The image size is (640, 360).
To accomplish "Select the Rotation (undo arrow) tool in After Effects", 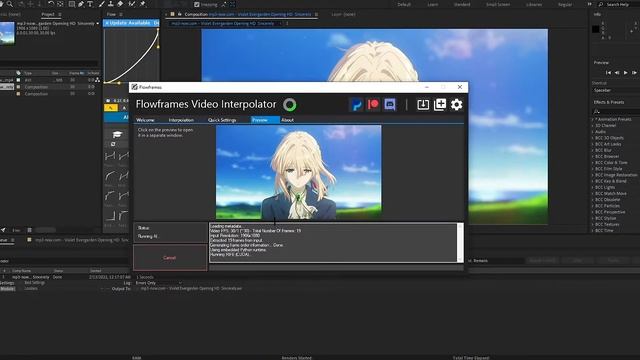I will click(51, 4).
